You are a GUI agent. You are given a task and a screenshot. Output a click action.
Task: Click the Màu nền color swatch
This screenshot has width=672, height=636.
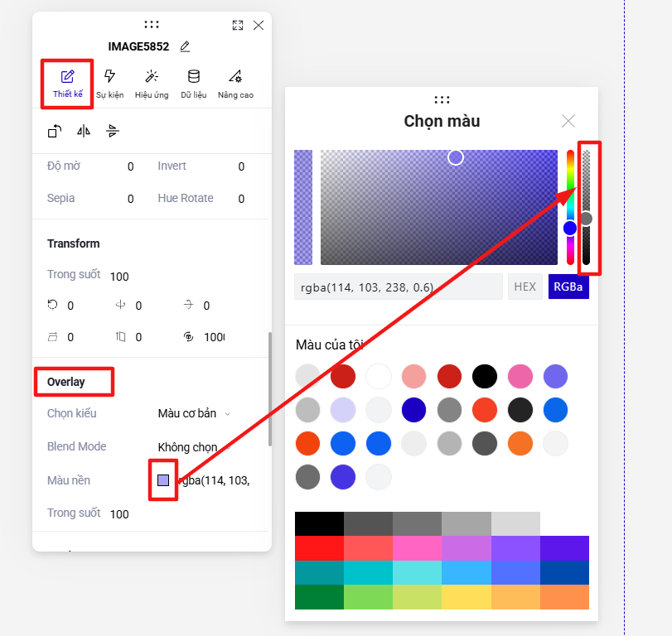163,480
